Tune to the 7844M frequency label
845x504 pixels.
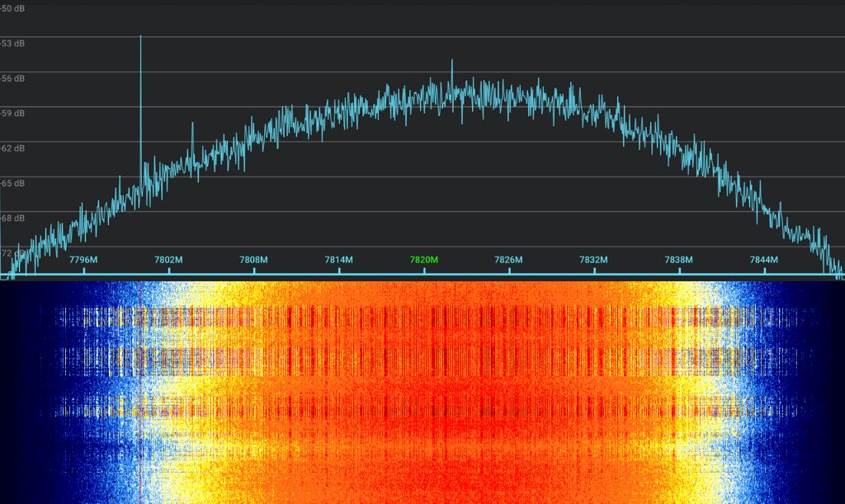pyautogui.click(x=763, y=260)
